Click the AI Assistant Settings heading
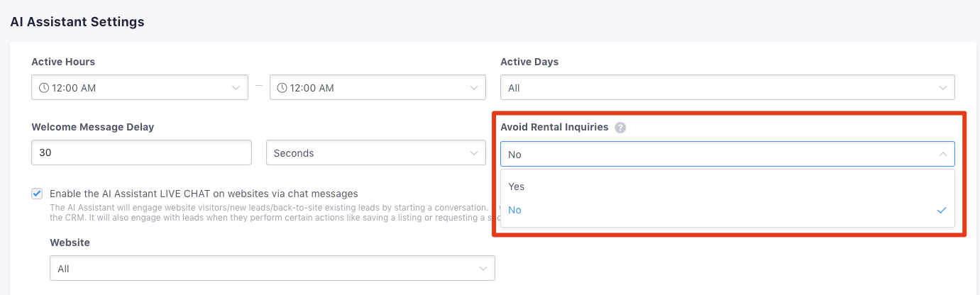The image size is (980, 295). pos(77,22)
